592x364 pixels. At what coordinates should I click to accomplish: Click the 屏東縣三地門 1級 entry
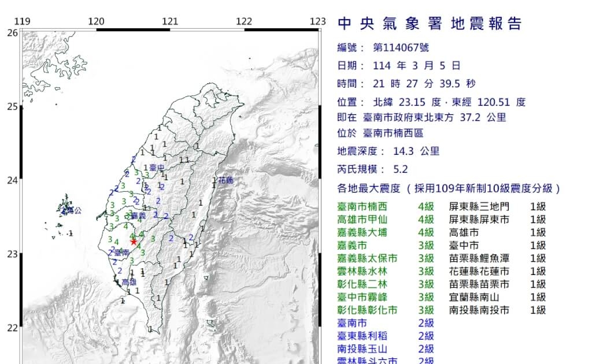point(497,207)
